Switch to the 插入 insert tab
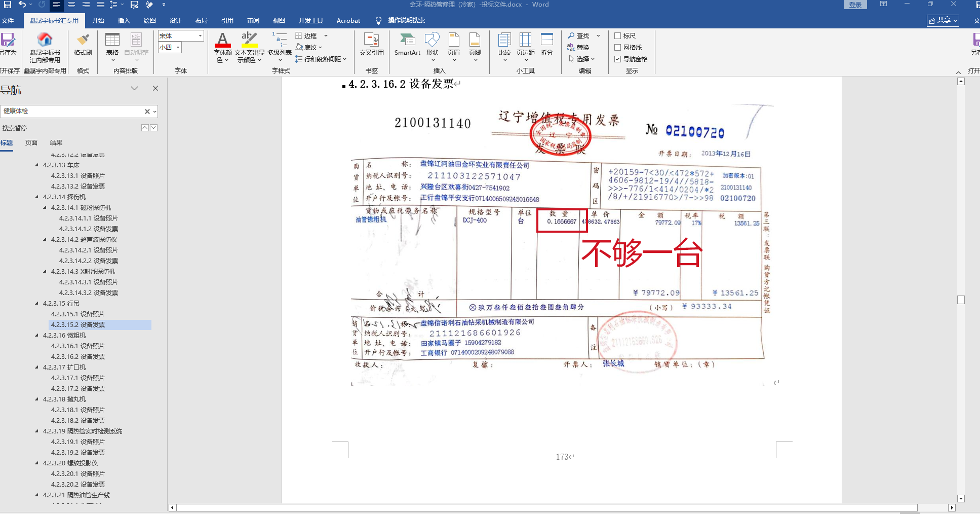The width and height of the screenshot is (980, 514). [124, 20]
